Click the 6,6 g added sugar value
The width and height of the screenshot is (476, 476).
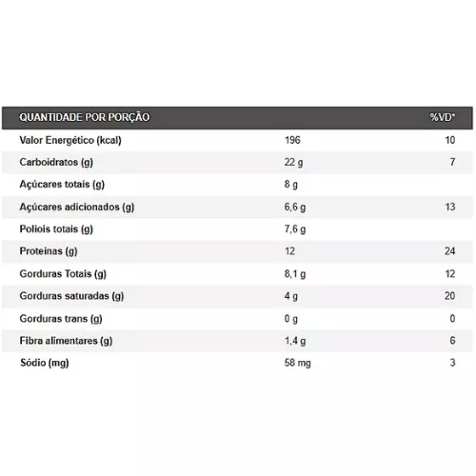point(295,208)
